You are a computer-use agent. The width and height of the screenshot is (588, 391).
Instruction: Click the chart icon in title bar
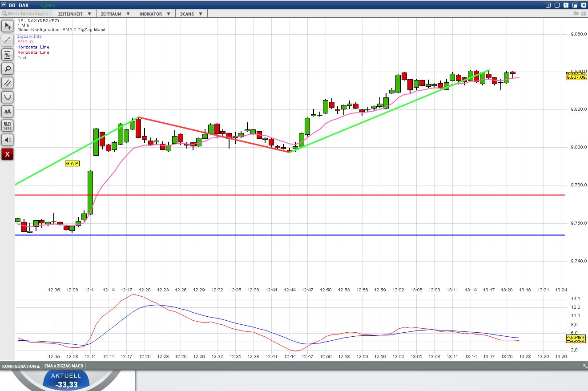[4, 5]
